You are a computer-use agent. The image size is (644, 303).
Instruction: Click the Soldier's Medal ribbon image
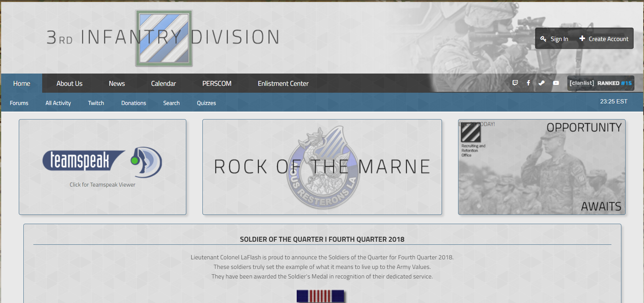pos(320,296)
